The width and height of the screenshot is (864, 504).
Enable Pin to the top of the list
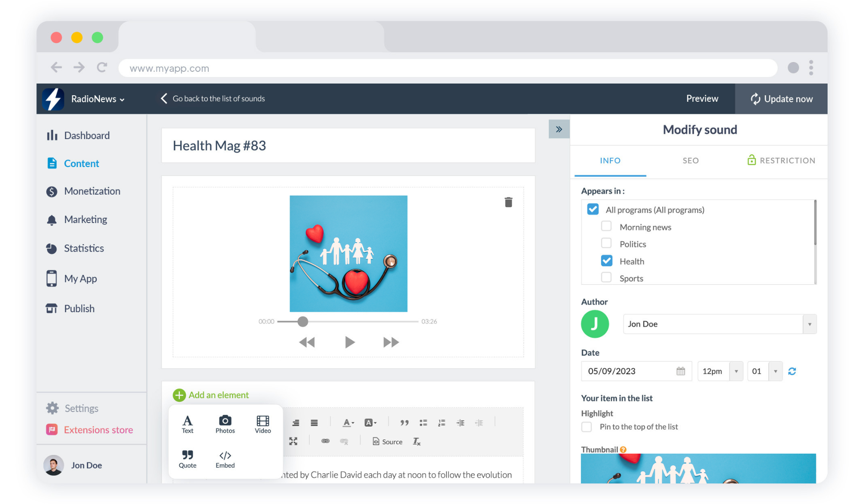(x=587, y=427)
